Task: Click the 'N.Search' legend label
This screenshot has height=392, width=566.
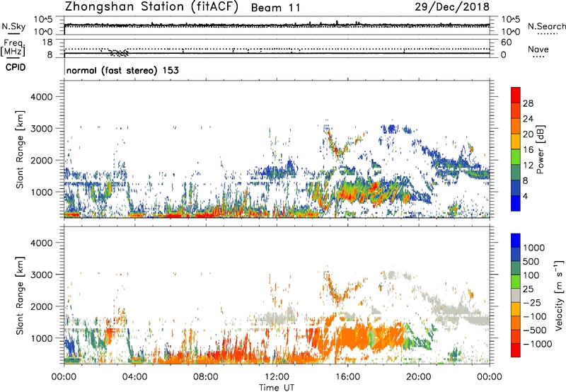Action: (x=546, y=26)
